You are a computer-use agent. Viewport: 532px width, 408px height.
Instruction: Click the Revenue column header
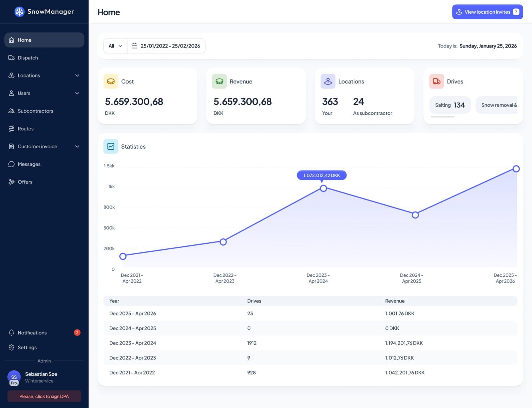point(395,301)
